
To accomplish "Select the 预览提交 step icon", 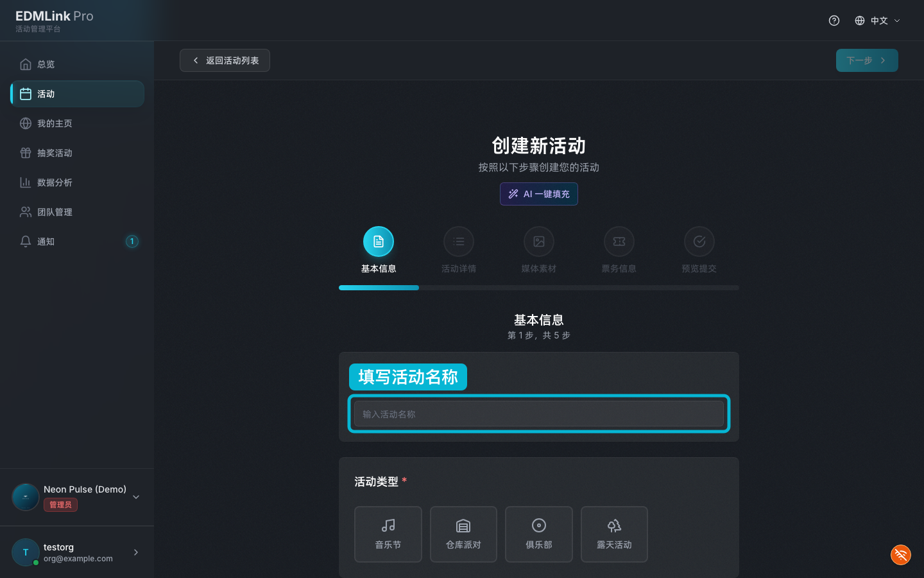I will [699, 241].
